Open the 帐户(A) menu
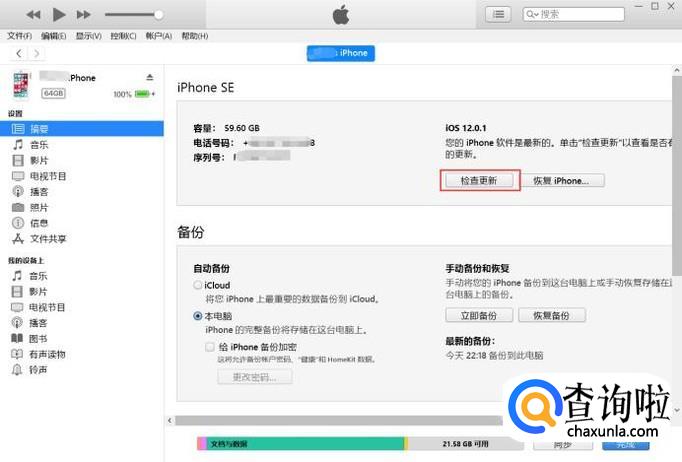Image resolution: width=682 pixels, height=462 pixels. tap(158, 36)
